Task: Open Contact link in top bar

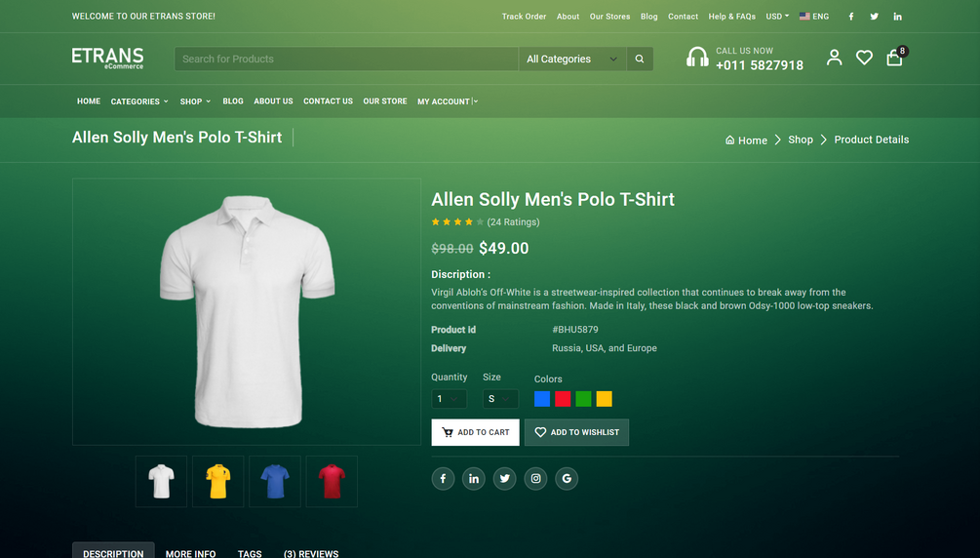Action: 684,17
